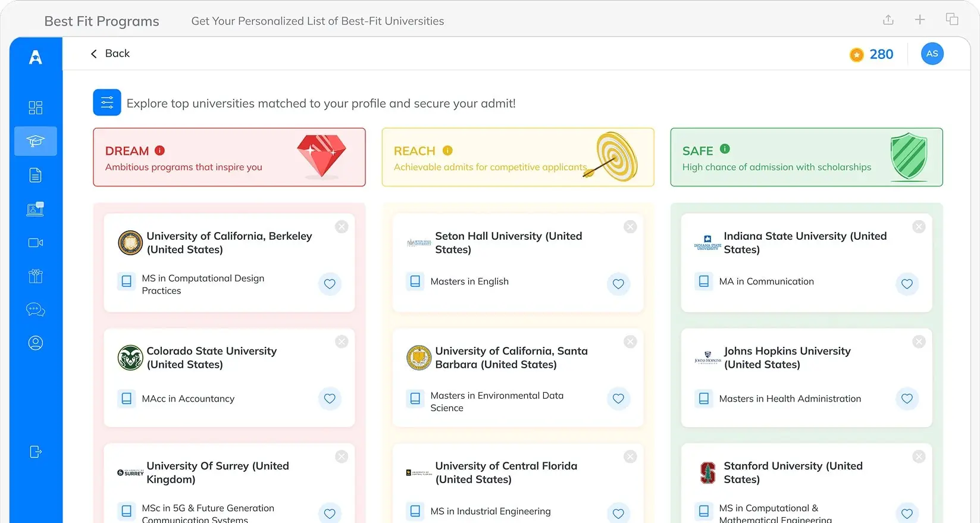
Task: Click the DREAM info icon
Action: click(x=159, y=151)
